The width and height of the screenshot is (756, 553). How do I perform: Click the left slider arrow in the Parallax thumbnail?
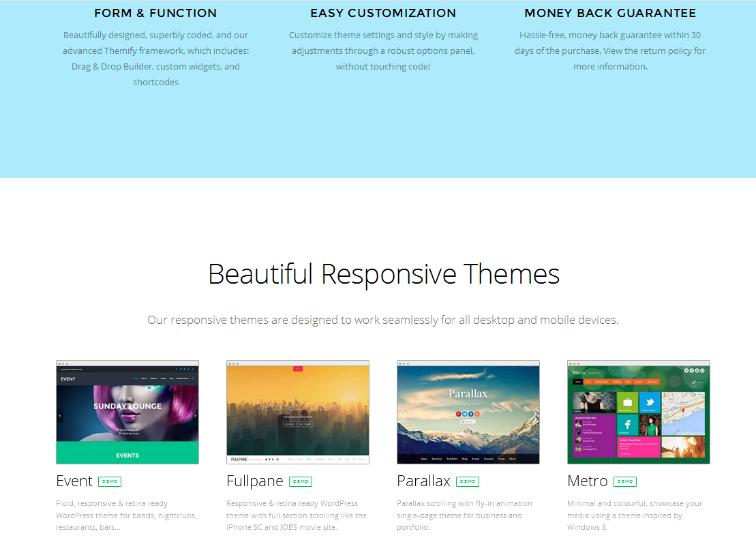(402, 414)
